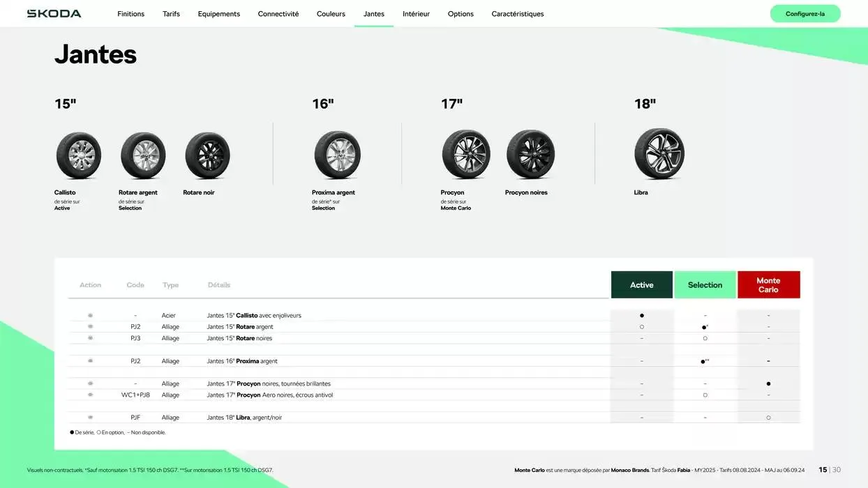Viewport: 868px width, 488px height.
Task: Open the Finitions tab
Action: (130, 14)
